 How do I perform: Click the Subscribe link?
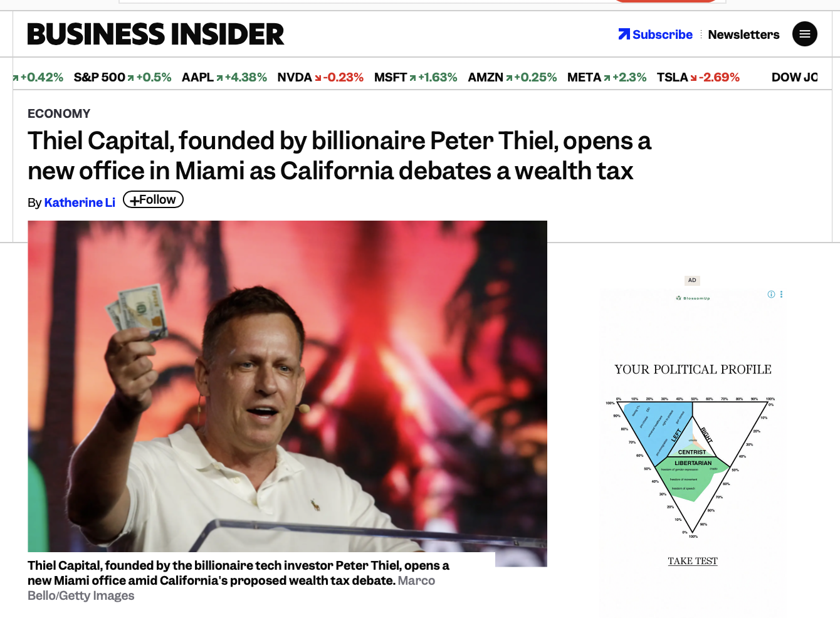pyautogui.click(x=662, y=34)
